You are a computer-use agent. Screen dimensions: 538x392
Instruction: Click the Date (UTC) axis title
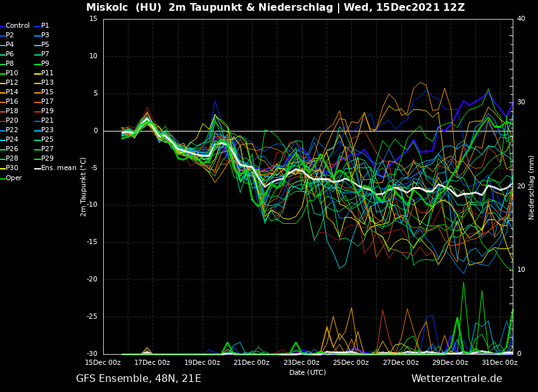[308, 373]
